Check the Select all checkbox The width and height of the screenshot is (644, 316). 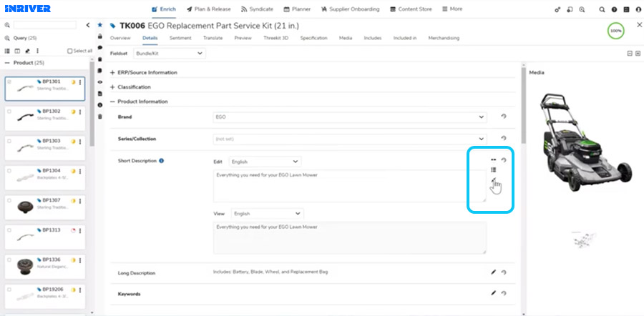(70, 51)
